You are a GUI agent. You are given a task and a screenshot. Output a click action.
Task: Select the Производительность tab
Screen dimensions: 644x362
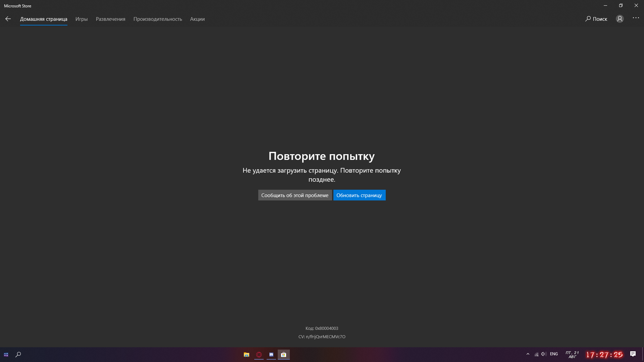(x=158, y=19)
